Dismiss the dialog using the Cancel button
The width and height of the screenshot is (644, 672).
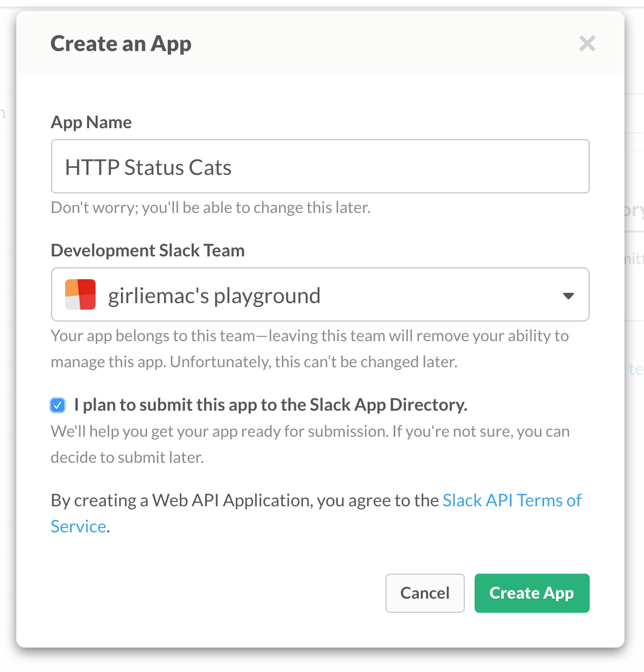[425, 593]
